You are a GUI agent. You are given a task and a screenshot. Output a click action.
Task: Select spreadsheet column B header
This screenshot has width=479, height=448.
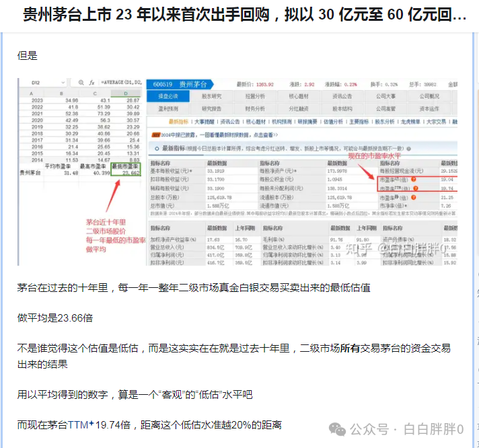(61, 94)
